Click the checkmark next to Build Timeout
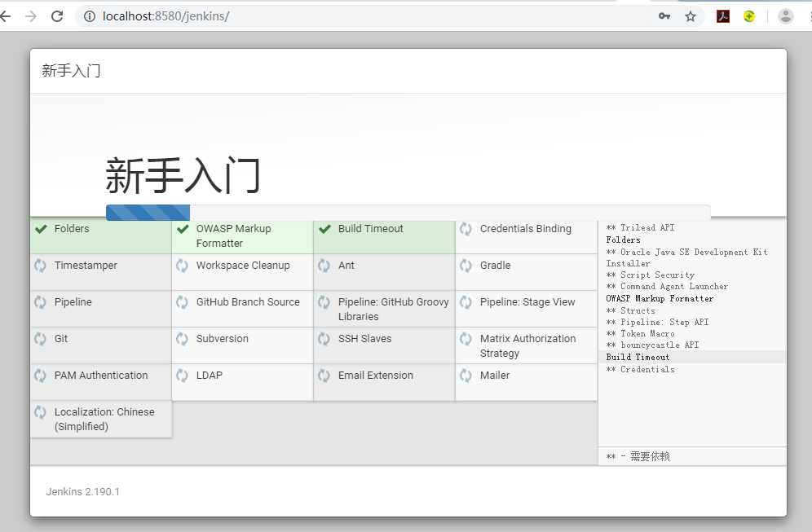 point(324,229)
